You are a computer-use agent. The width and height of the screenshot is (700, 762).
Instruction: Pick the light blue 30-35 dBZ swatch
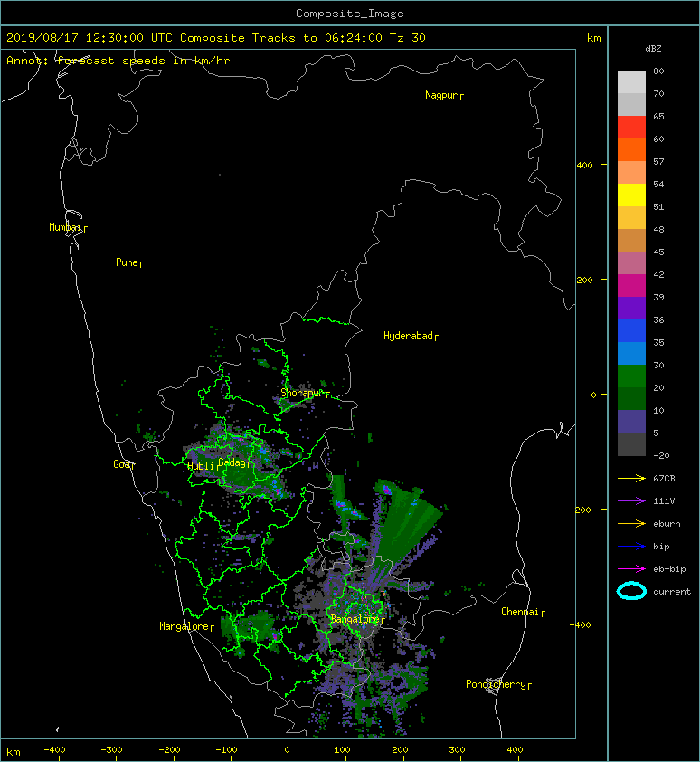click(631, 353)
